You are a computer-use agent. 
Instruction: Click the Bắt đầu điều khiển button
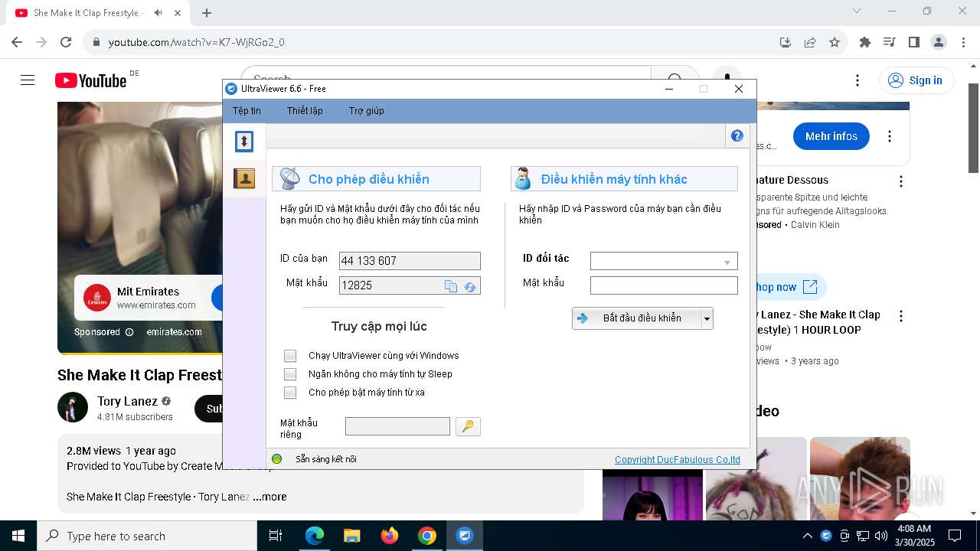(x=637, y=318)
